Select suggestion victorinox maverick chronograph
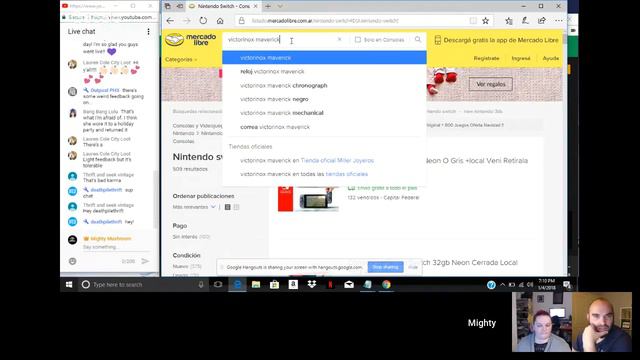The image size is (640, 360). pyautogui.click(x=324, y=85)
